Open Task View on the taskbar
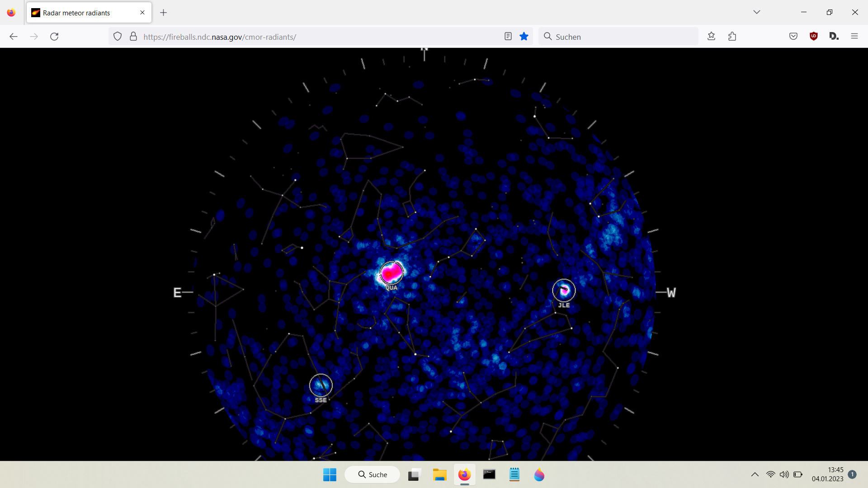 tap(414, 475)
